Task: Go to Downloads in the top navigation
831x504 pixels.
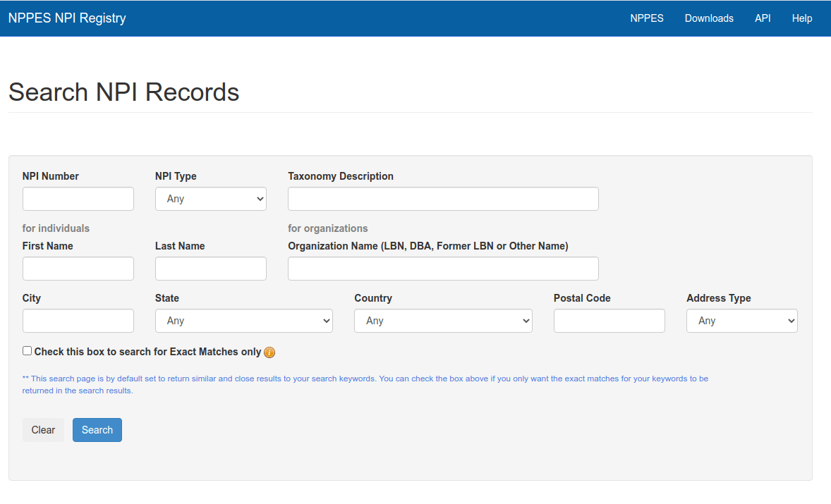Action: point(709,18)
